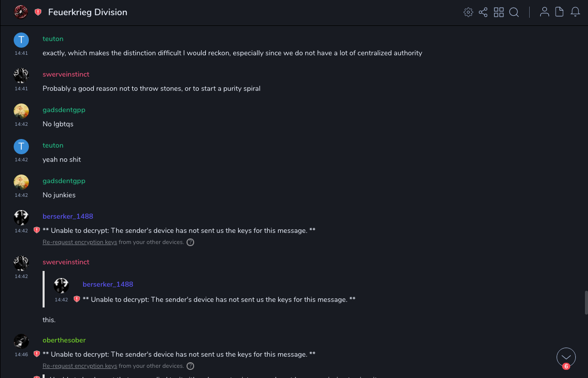588x378 pixels.
Task: Click the share room icon
Action: click(483, 12)
